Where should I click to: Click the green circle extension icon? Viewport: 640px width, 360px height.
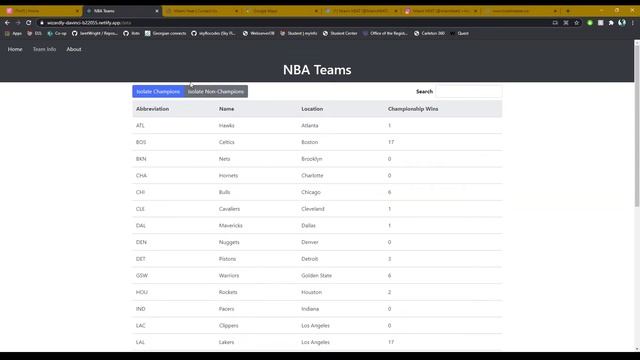click(x=590, y=23)
